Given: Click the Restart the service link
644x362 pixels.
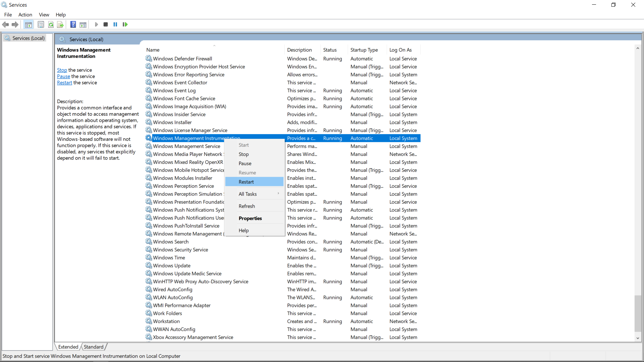Looking at the screenshot, I should [64, 82].
